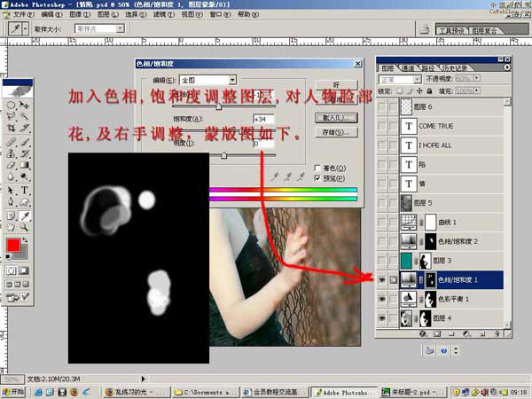
Task: Select the Crop tool
Action: coord(12,128)
